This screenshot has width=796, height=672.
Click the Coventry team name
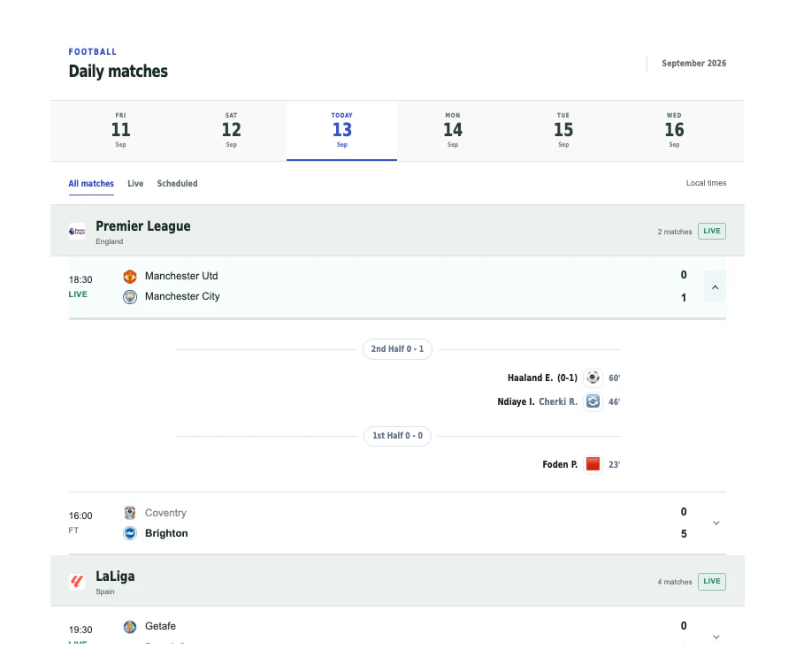pyautogui.click(x=165, y=513)
